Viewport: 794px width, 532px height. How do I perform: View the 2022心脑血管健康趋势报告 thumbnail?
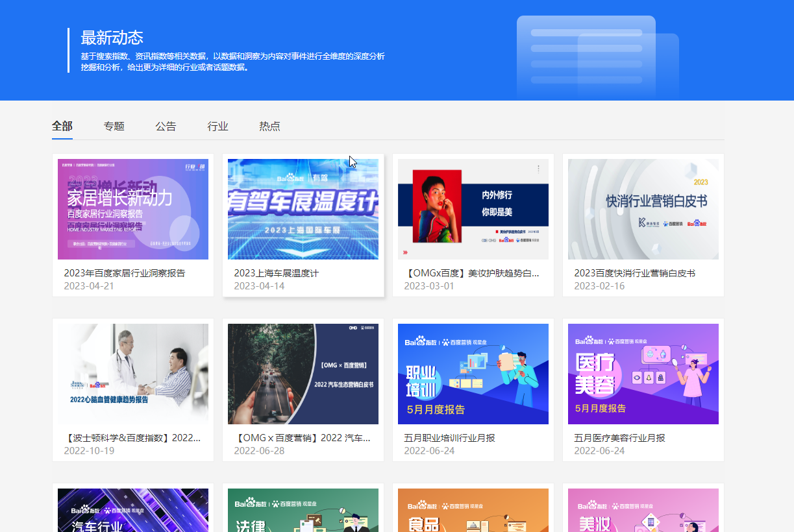tap(133, 374)
